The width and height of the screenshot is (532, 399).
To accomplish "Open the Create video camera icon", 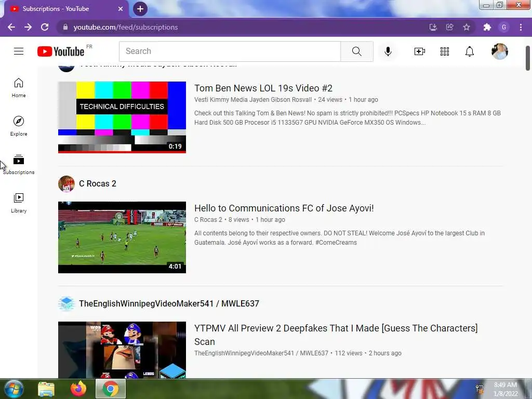I will tap(420, 51).
